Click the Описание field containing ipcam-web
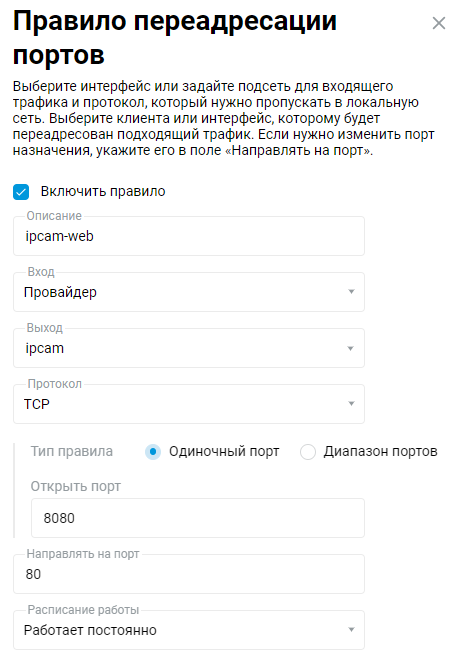The height and width of the screenshot is (665, 455). pyautogui.click(x=189, y=236)
